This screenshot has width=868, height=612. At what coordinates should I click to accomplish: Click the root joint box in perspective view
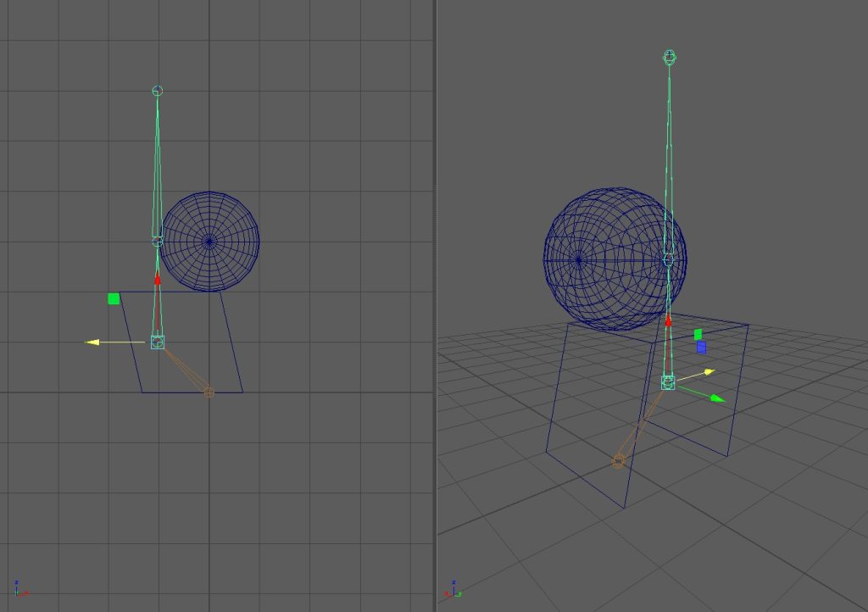[668, 382]
